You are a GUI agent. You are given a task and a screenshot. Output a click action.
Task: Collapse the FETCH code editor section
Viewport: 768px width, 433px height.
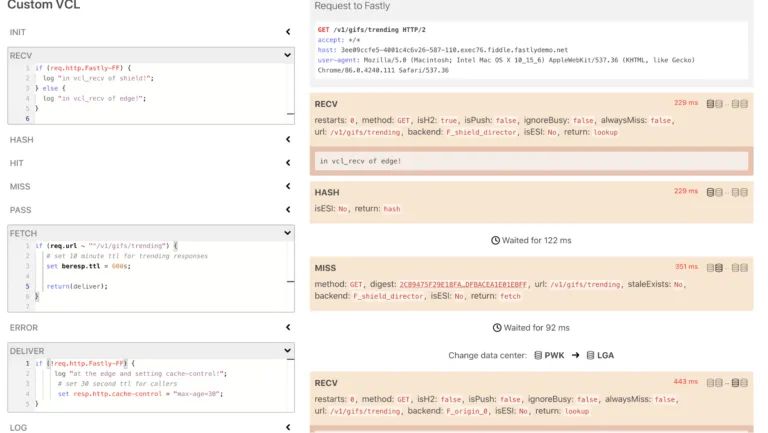[287, 233]
